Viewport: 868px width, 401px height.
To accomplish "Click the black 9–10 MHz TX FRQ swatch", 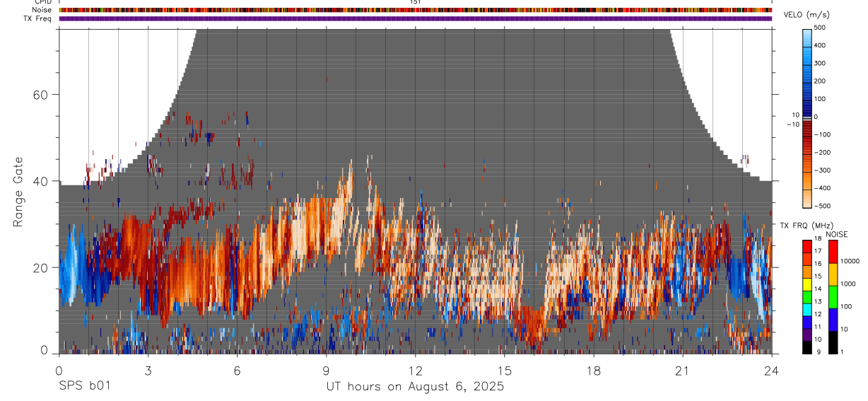I will 807,347.
